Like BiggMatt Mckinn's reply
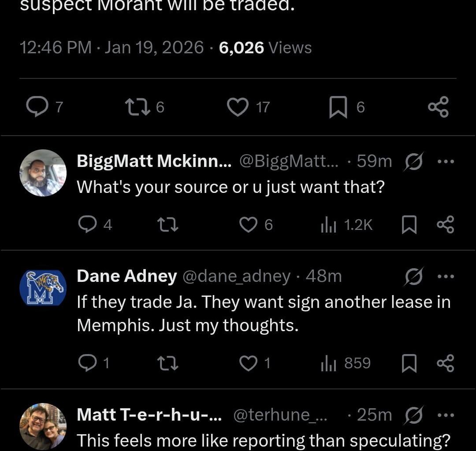This screenshot has height=451, width=476. [x=248, y=225]
